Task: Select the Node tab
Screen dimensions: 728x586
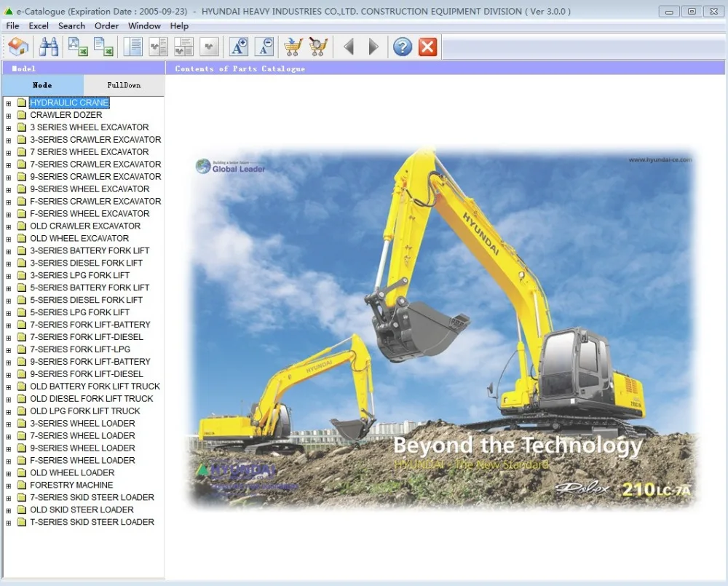Action: [42, 85]
